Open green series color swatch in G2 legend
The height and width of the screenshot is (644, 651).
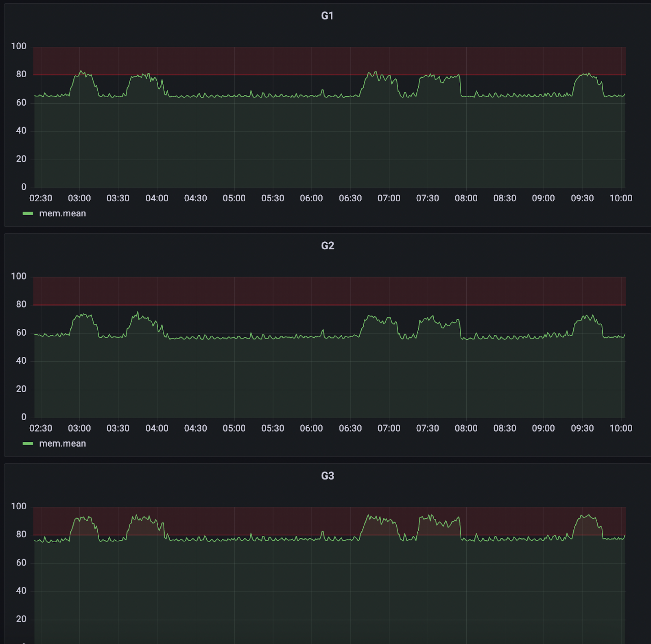click(28, 443)
